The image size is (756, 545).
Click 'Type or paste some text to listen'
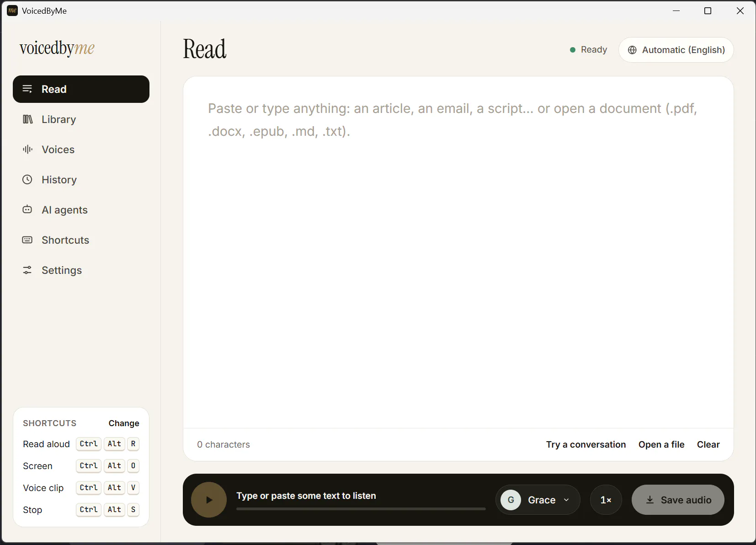pos(306,496)
